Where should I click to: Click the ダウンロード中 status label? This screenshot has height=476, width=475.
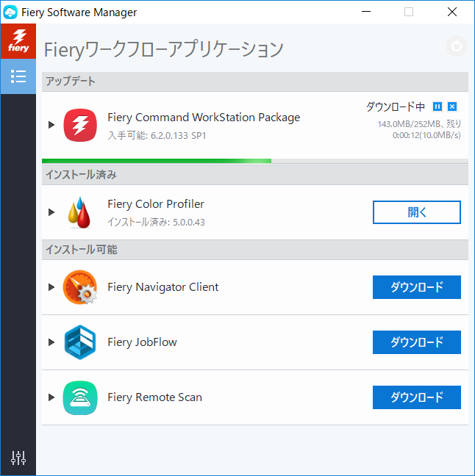(396, 107)
